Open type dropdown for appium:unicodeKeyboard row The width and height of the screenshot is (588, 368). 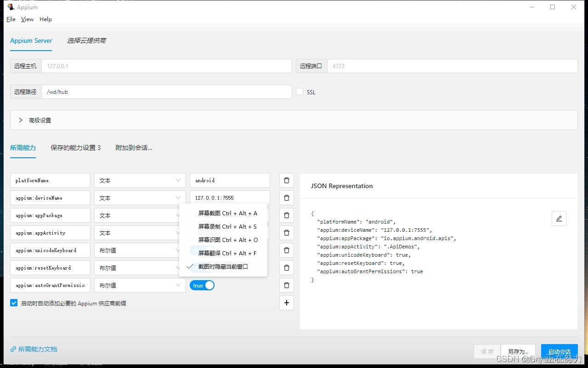[x=140, y=250]
